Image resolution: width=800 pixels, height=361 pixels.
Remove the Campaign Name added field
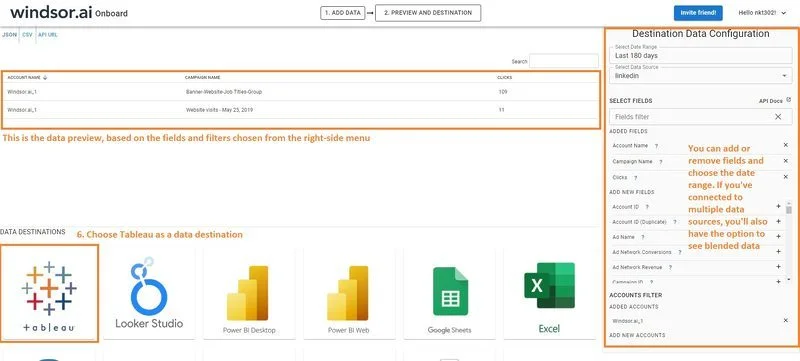[x=786, y=161]
